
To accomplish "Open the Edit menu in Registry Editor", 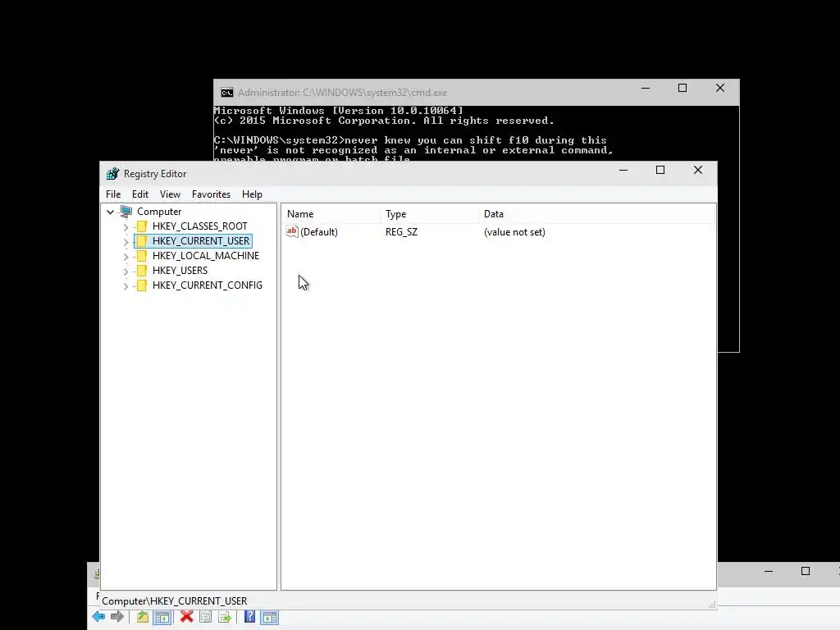I will 140,194.
